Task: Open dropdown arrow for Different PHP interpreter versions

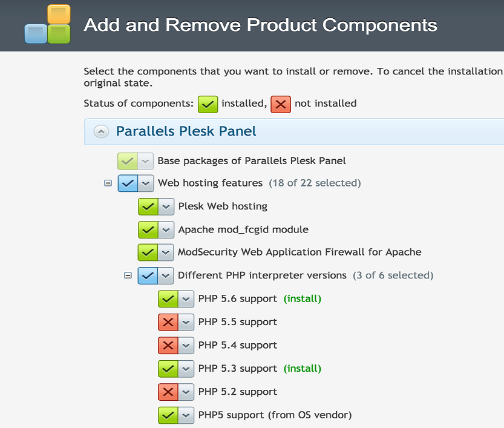Action: pyautogui.click(x=166, y=275)
